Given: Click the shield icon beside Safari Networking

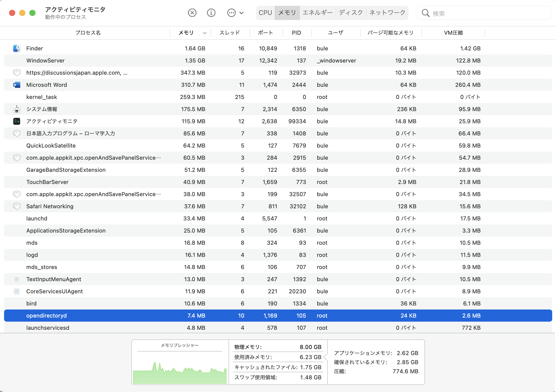Looking at the screenshot, I should (17, 206).
